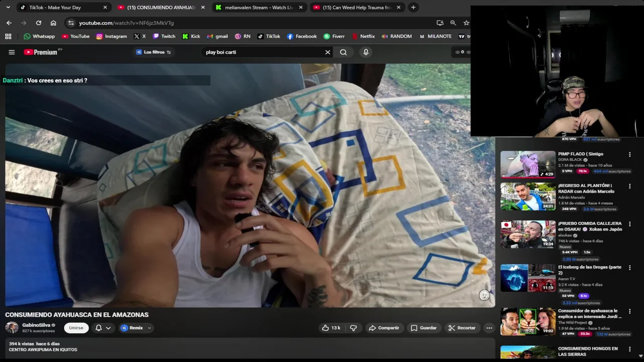This screenshot has height=362, width=644.
Task: Open the Consumidor de ayahuasca video thumbnail
Action: (528, 321)
